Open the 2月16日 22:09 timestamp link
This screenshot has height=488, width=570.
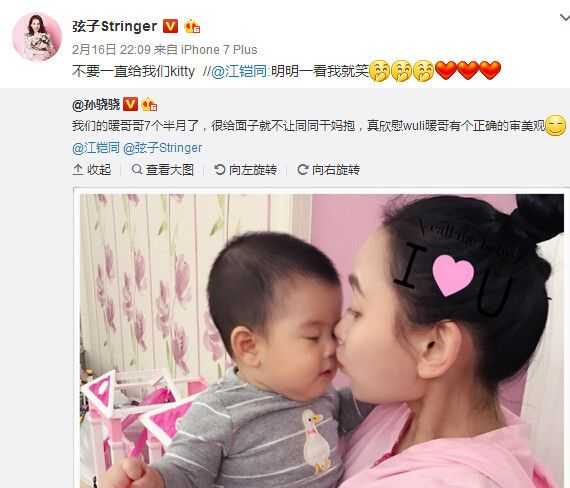point(111,49)
